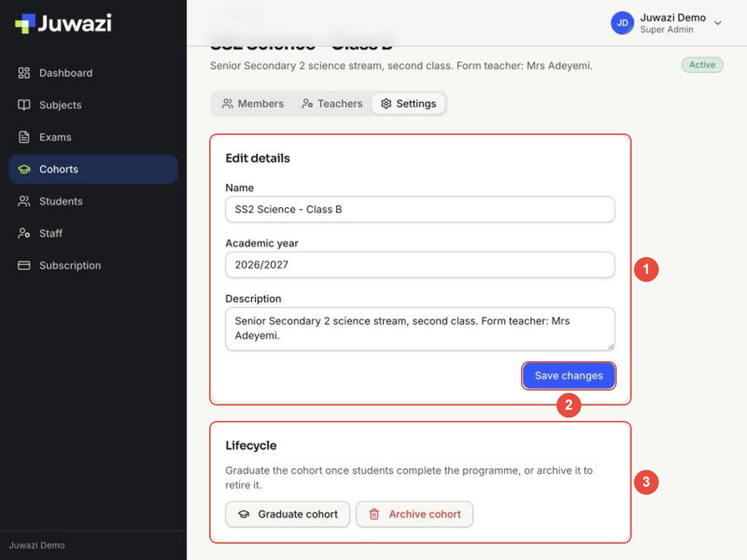Focus the Name input field
The height and width of the screenshot is (560, 747).
pos(420,209)
